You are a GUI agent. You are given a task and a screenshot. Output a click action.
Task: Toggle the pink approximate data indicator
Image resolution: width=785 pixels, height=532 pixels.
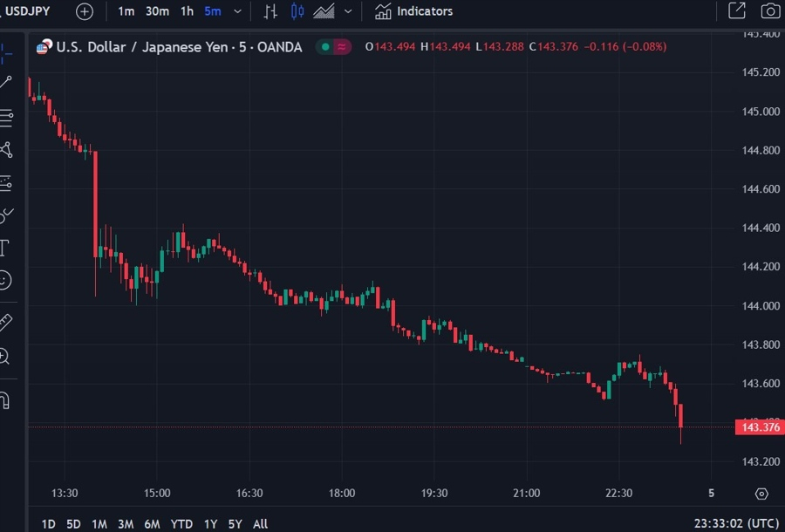click(x=342, y=47)
